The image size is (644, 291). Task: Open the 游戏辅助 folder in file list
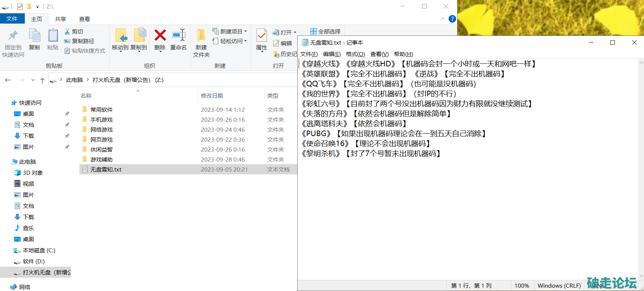click(x=102, y=159)
